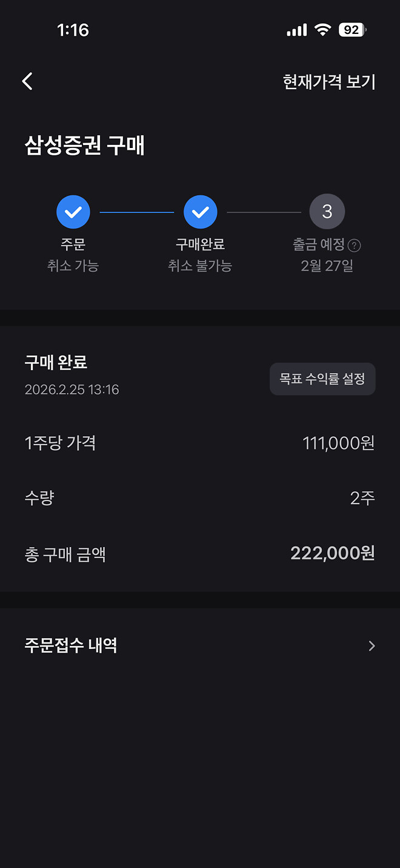Expand 주문접수 내역 via its chevron
This screenshot has height=868, width=400.
click(372, 646)
